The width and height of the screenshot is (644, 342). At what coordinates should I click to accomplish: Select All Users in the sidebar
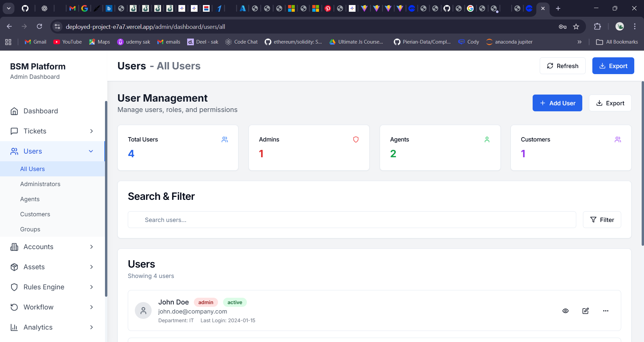tap(52, 169)
